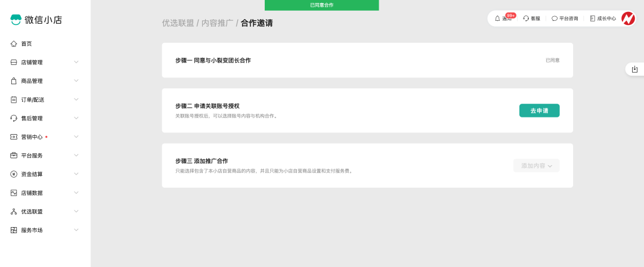Click the green 去申请 button
The image size is (644, 267).
pyautogui.click(x=539, y=110)
